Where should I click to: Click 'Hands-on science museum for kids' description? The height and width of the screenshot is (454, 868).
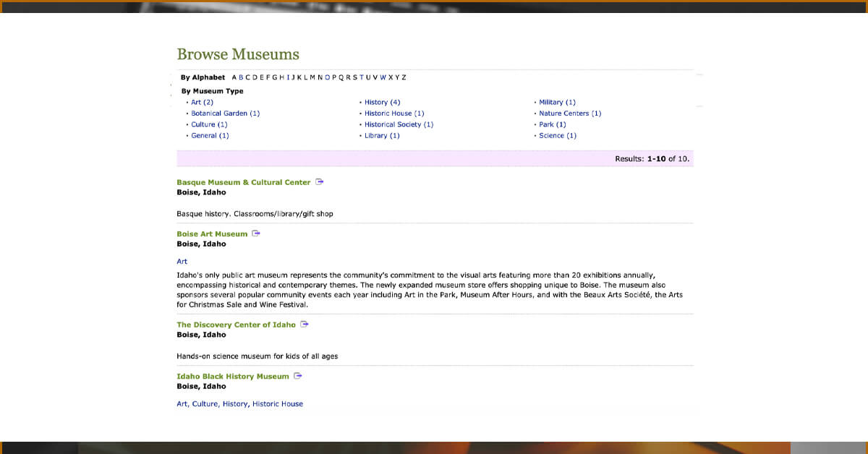[x=257, y=356]
